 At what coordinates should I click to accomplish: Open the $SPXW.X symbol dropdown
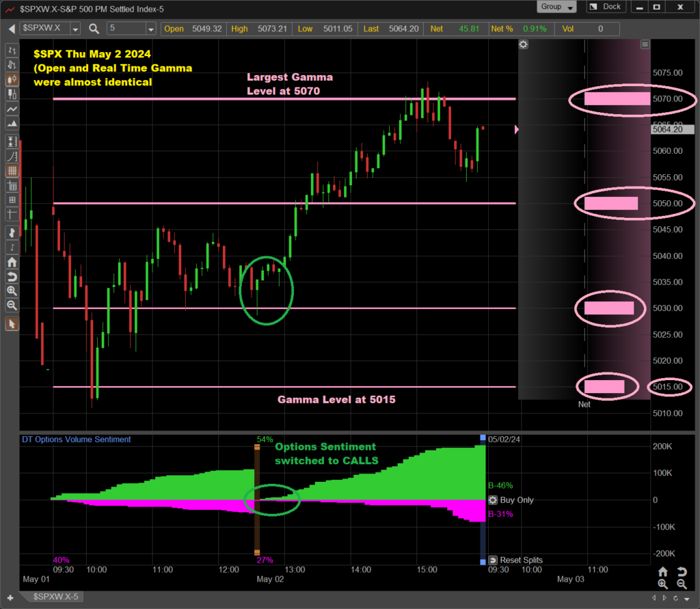coord(75,29)
